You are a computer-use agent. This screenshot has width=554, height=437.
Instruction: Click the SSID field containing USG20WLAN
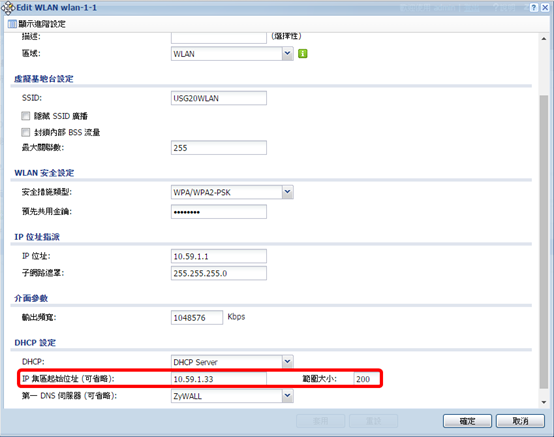[219, 98]
